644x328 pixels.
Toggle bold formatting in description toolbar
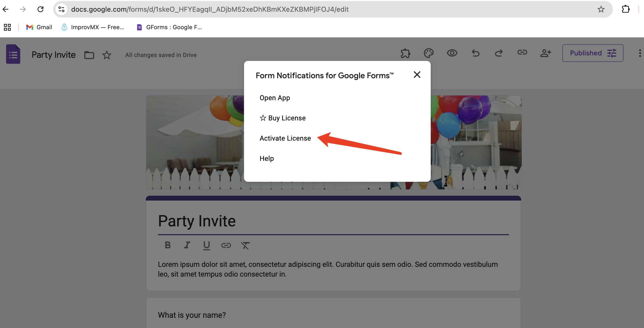coord(167,245)
